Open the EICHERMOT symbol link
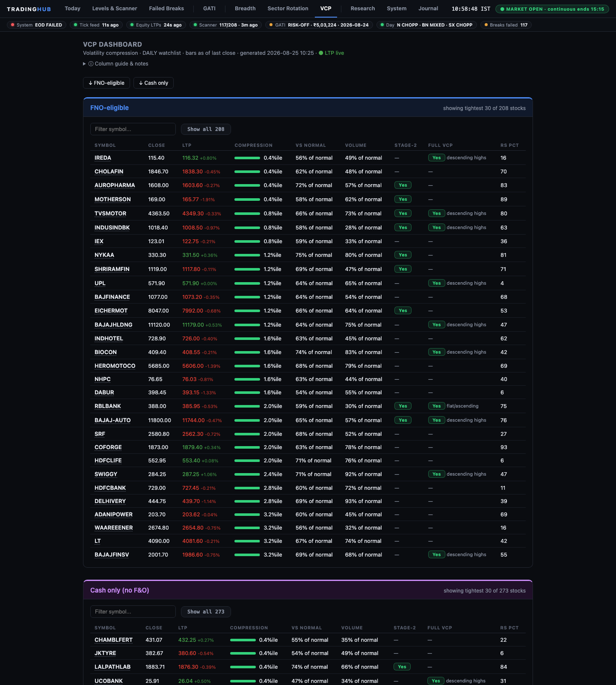This screenshot has height=685, width=616. (111, 311)
